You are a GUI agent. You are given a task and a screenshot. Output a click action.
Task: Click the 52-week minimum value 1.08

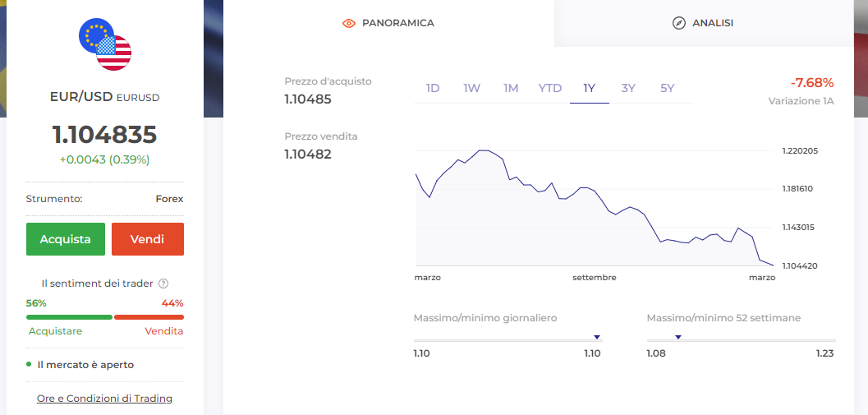[x=654, y=353]
